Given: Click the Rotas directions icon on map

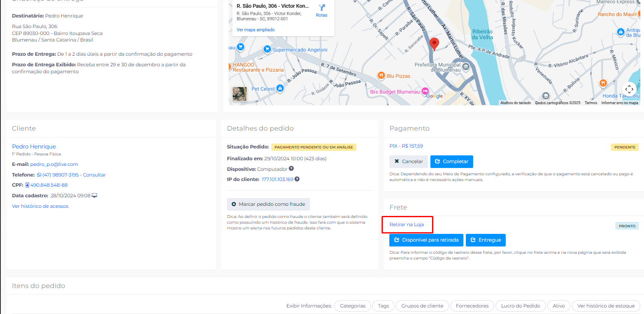Looking at the screenshot, I should [321, 8].
